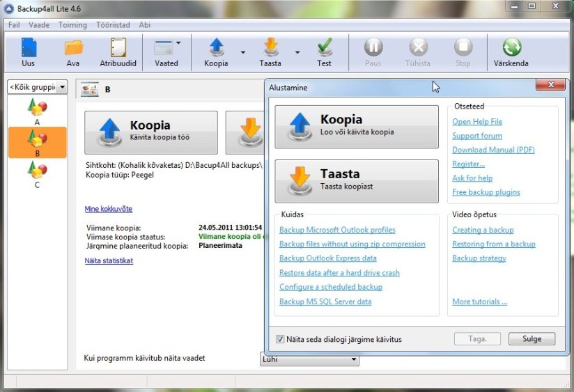This screenshot has height=392, width=574.
Task: Click the Test toolbar icon
Action: 325,53
